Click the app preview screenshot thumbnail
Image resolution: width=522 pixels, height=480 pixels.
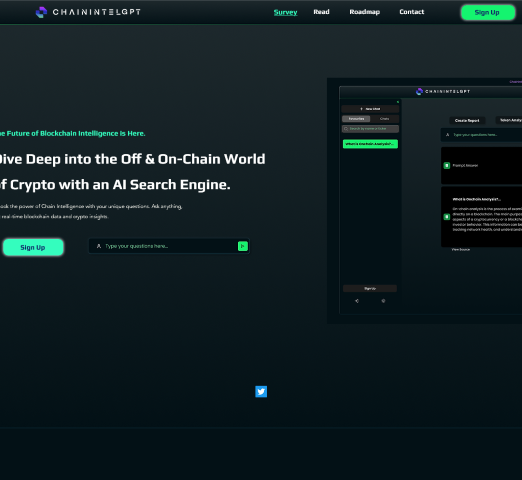[x=424, y=201]
